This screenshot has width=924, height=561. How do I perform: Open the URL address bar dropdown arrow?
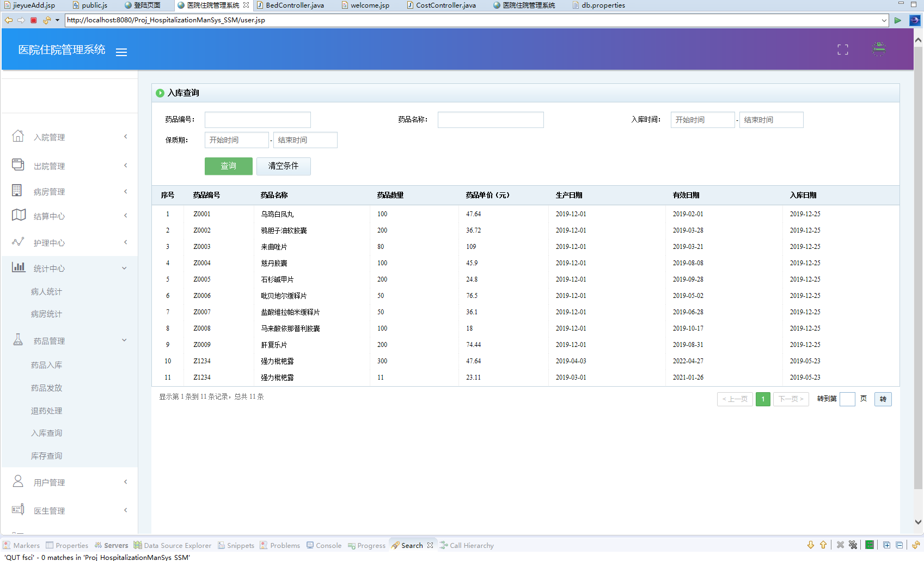tap(884, 20)
